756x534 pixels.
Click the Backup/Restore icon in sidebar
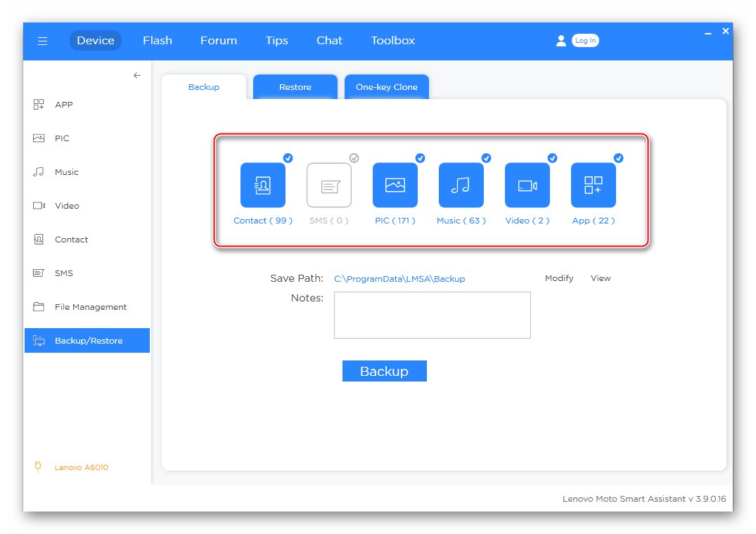(39, 341)
